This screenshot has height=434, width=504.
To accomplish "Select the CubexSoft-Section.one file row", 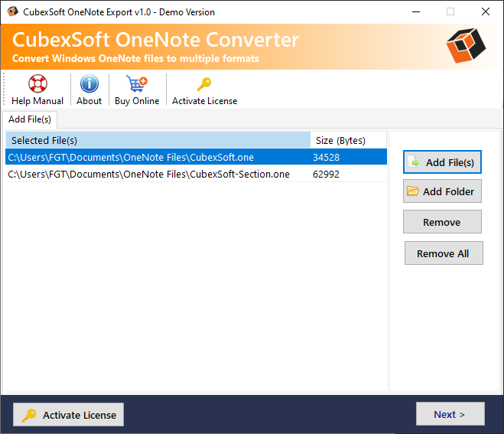I will click(x=196, y=174).
